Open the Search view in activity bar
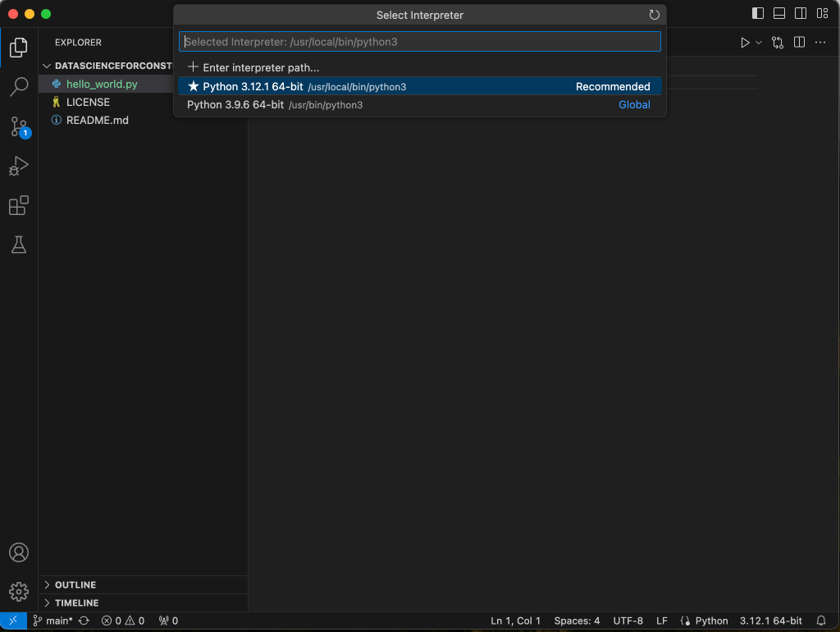The width and height of the screenshot is (840, 632). point(19,87)
